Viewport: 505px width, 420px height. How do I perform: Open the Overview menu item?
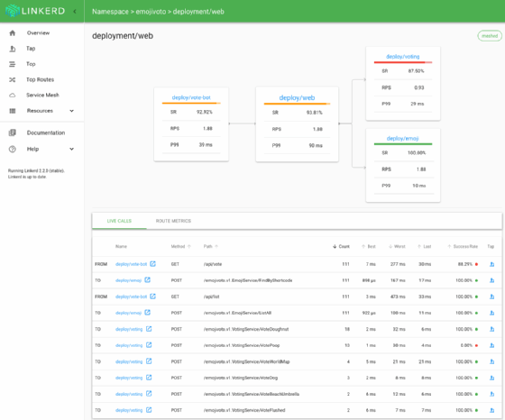41,32
